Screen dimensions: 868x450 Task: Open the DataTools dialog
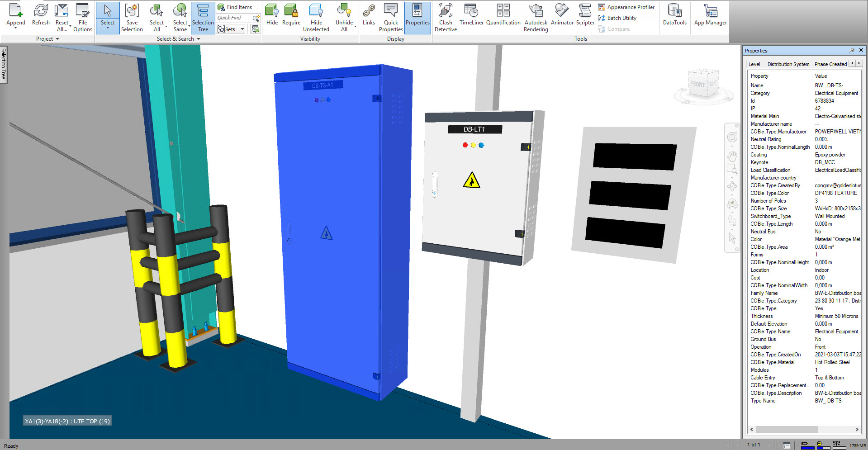[674, 14]
